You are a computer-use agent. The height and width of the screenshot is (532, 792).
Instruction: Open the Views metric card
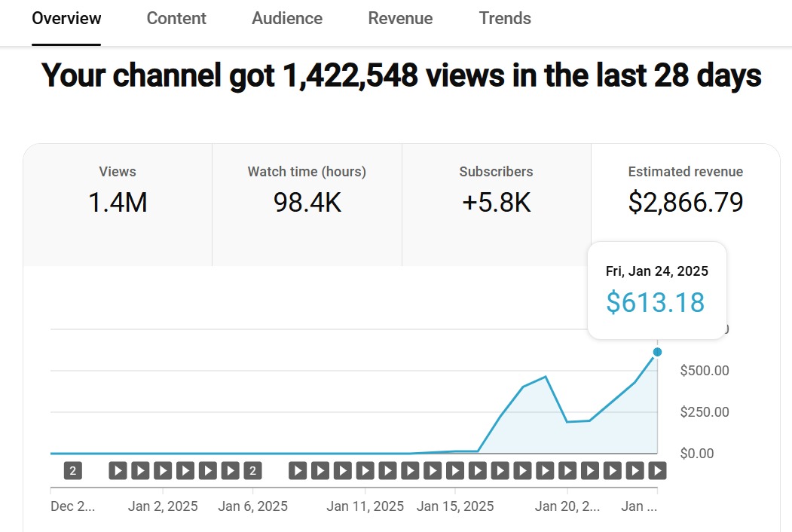117,190
